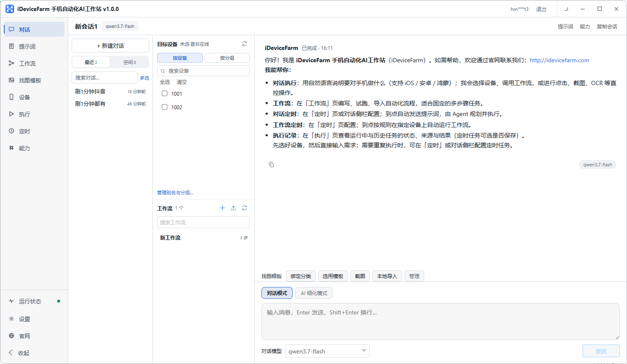Viewport: 627px width, 364px height.
Task: Click the 新建对话 button
Action: tap(110, 46)
